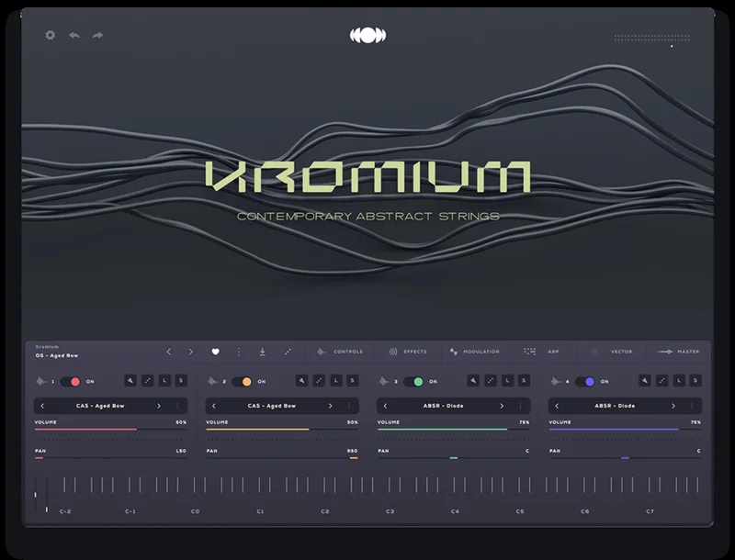Click layer 3 ABSR - Diode sample name
Image resolution: width=735 pixels, height=560 pixels.
[x=444, y=406]
